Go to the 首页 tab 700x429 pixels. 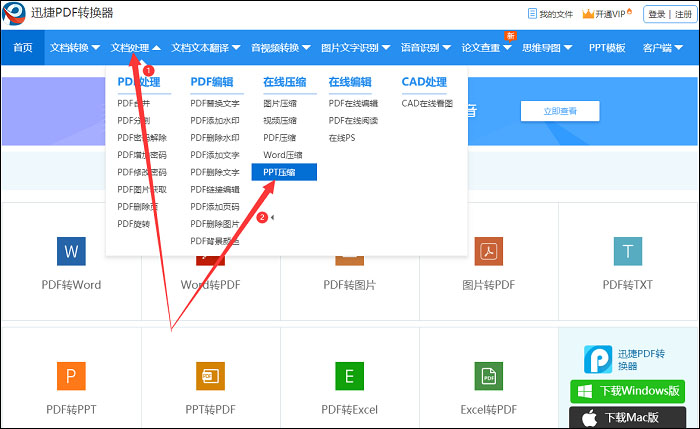click(x=23, y=48)
